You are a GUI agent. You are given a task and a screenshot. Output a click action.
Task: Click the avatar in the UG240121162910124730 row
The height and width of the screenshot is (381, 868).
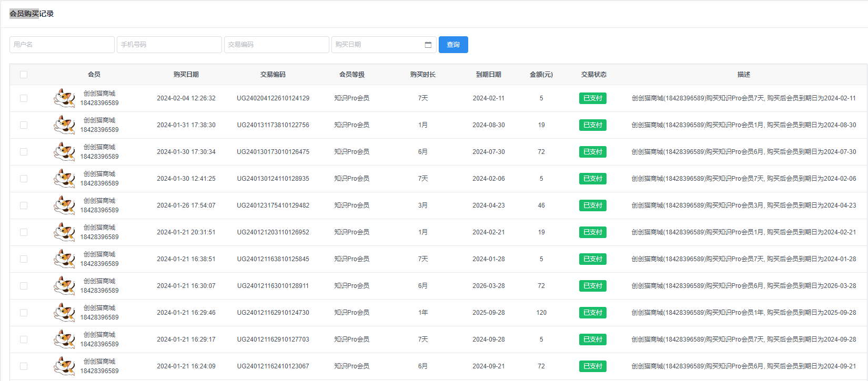coord(64,313)
